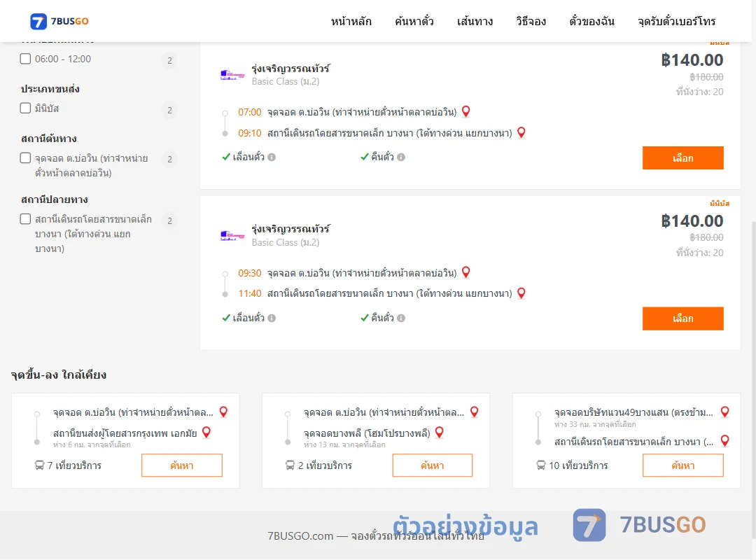
Task: Click the จุดขึ้น-ลง ใกล้เคียง heading
Action: (58, 374)
